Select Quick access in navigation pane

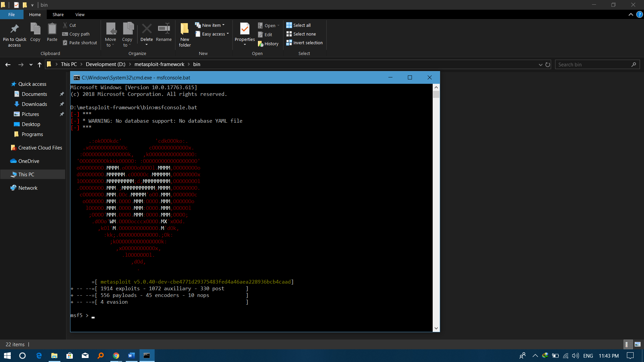click(32, 84)
